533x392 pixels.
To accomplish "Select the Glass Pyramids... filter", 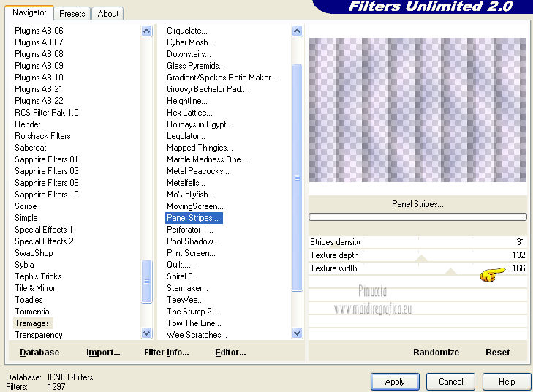I will tap(196, 66).
